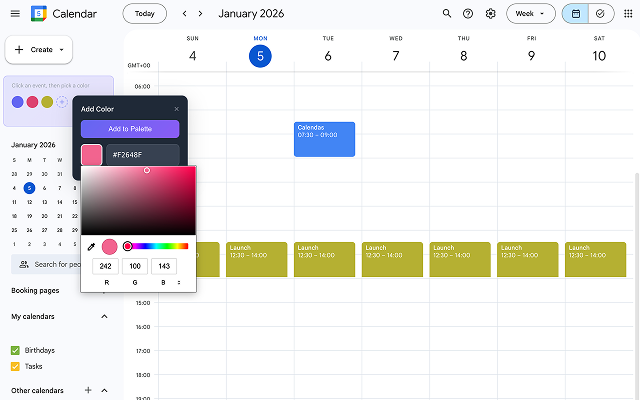Edit the R value field 242
The image size is (640, 400).
pyautogui.click(x=105, y=266)
